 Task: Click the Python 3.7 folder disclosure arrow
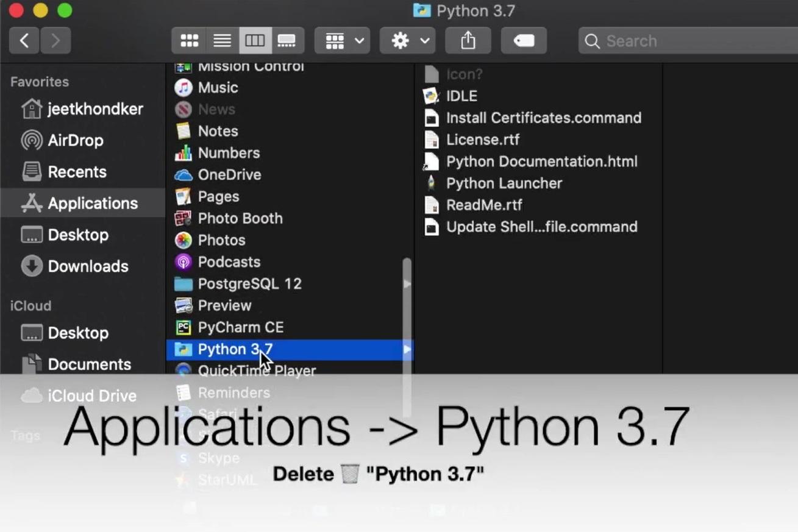point(407,349)
